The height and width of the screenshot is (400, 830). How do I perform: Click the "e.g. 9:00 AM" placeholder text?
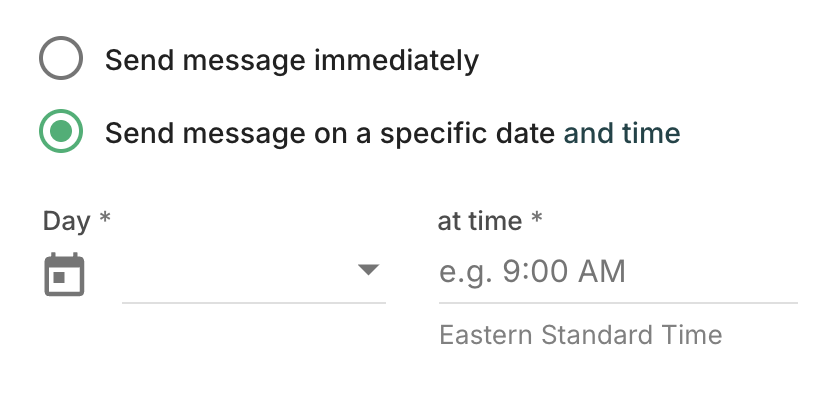[532, 272]
